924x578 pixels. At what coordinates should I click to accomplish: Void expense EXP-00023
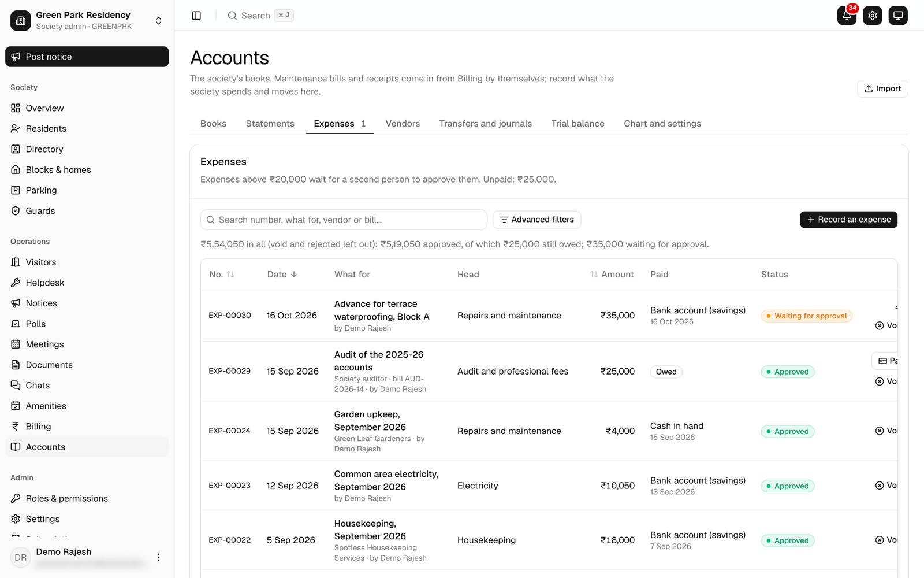click(x=886, y=486)
